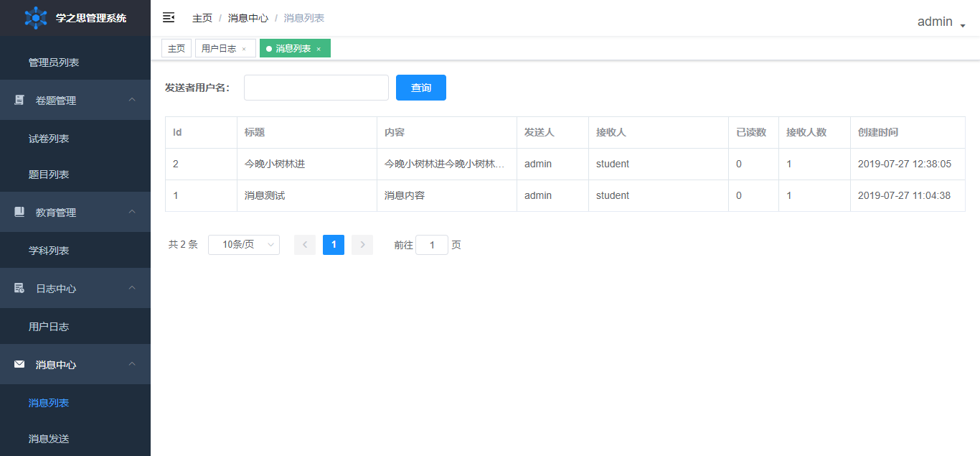This screenshot has height=456, width=980.
Task: Click the 学之思 logo icon
Action: point(35,18)
